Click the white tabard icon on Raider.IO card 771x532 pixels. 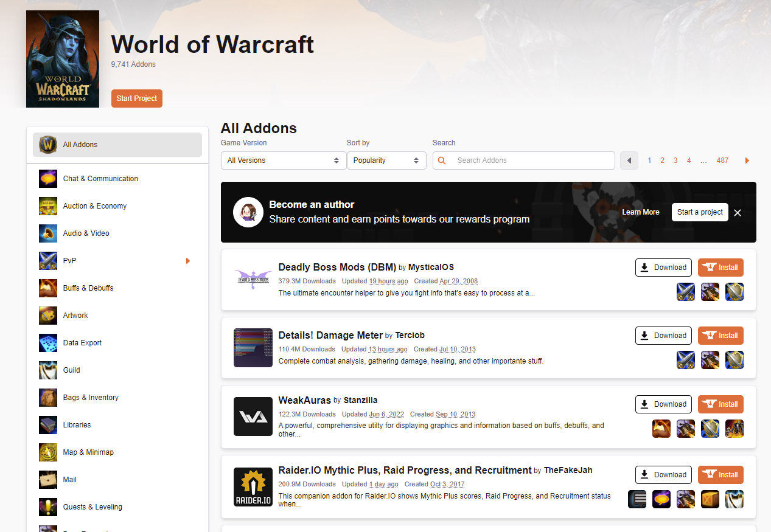(x=734, y=499)
